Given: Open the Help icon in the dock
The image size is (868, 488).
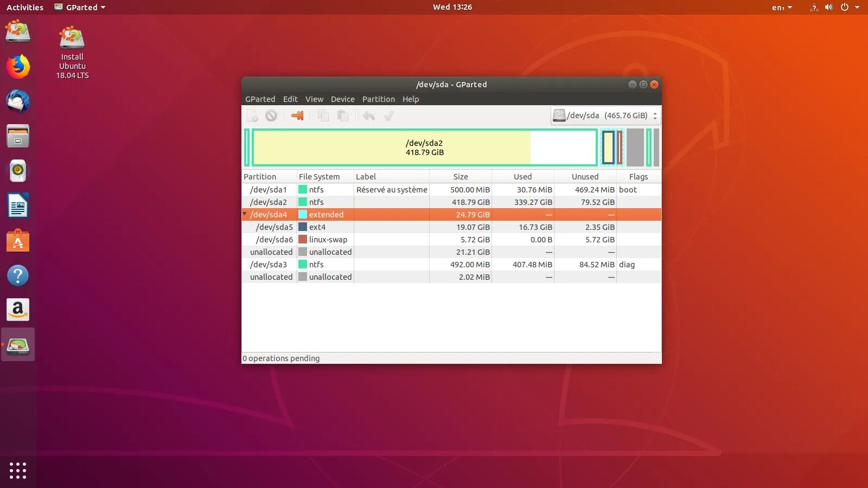Looking at the screenshot, I should pos(18,275).
